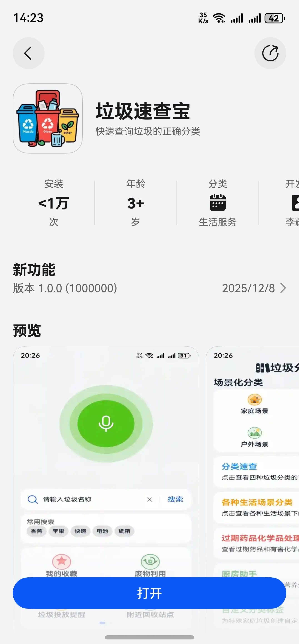Tap the 2025/12/8 date text
Image resolution: width=299 pixels, height=644 pixels.
point(249,288)
